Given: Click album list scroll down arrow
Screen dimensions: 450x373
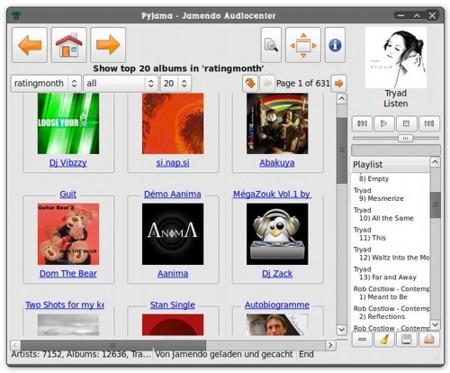Looking at the screenshot, I should (342, 330).
